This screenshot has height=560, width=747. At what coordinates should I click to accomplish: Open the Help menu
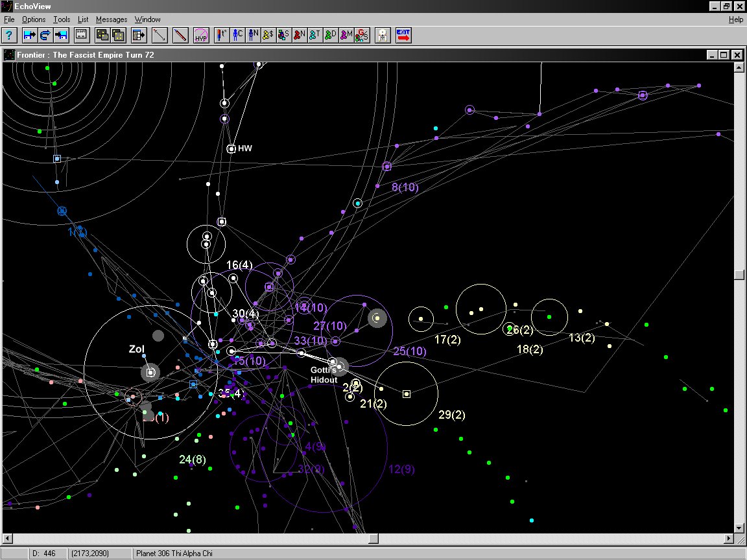point(735,19)
